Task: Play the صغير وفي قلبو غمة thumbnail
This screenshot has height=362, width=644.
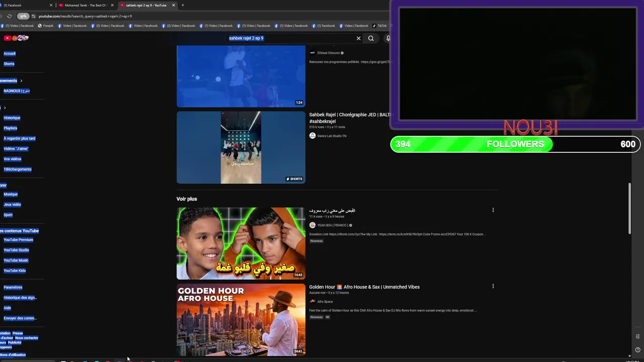Action: pos(241,243)
